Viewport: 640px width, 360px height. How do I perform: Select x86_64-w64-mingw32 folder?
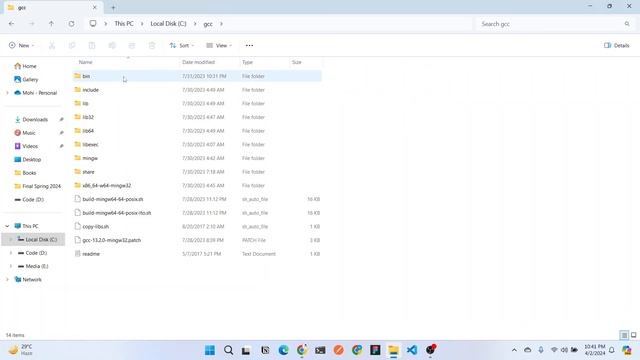click(x=197, y=185)
